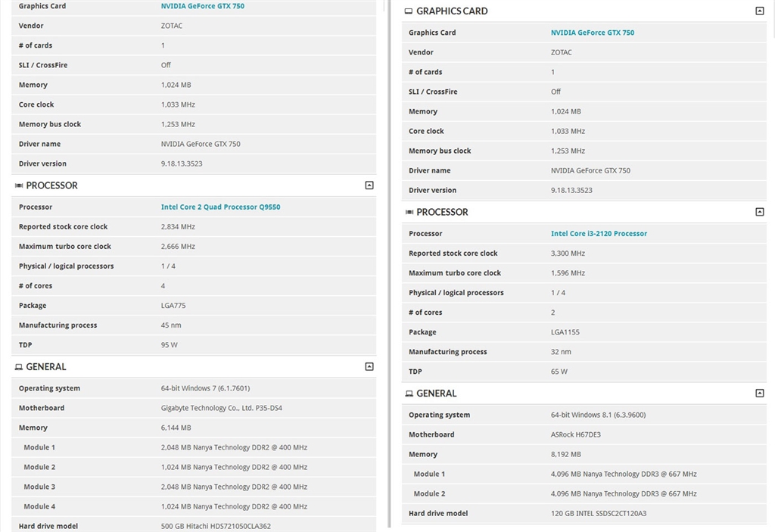
Task: Click the 95 W TDP value
Action: [x=169, y=345]
